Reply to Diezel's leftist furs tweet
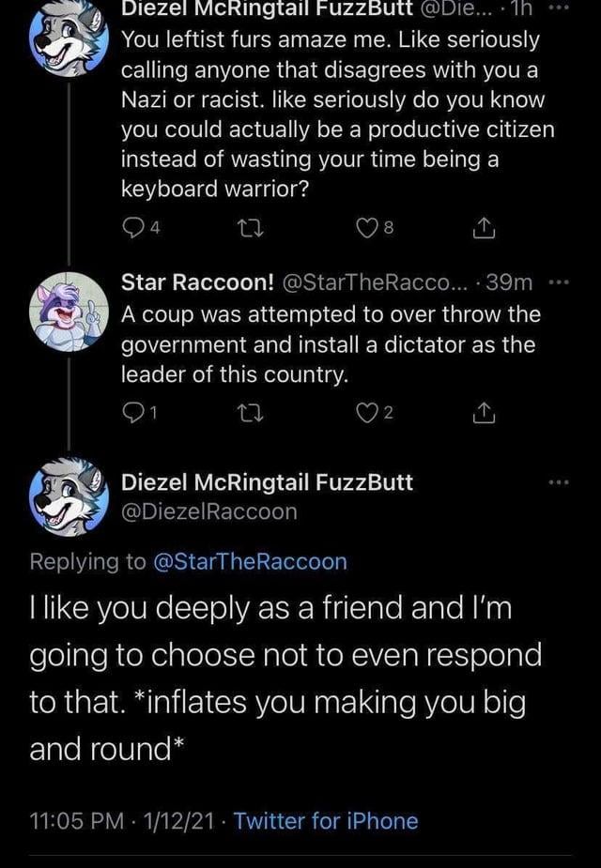Screen dimensions: 601x868 (133, 226)
